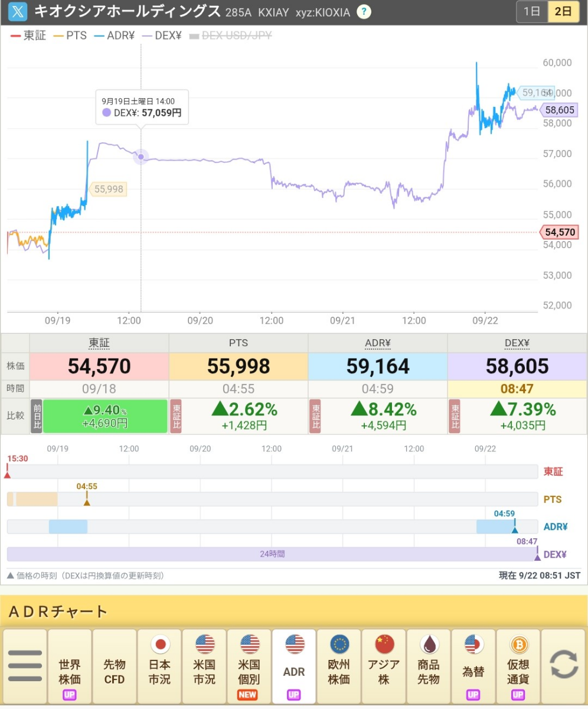Screen dimensions: 588x709
Task: Enable the DEX USD/JPY series
Action: click(230, 35)
